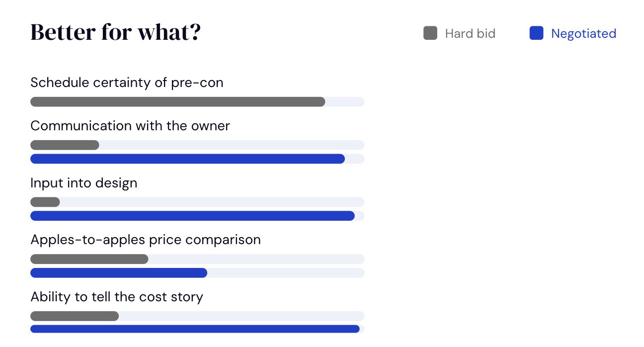
Task: Click short gray bar under Input into design
Action: (x=45, y=202)
